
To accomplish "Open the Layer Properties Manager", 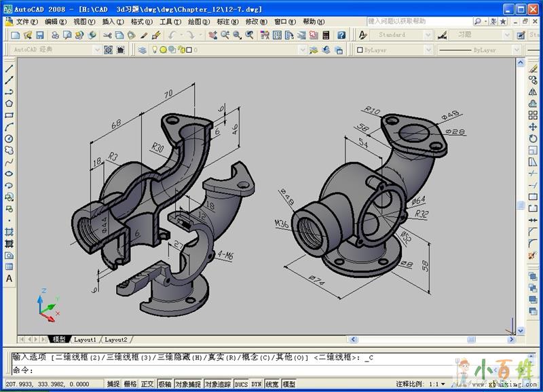I will (x=142, y=50).
